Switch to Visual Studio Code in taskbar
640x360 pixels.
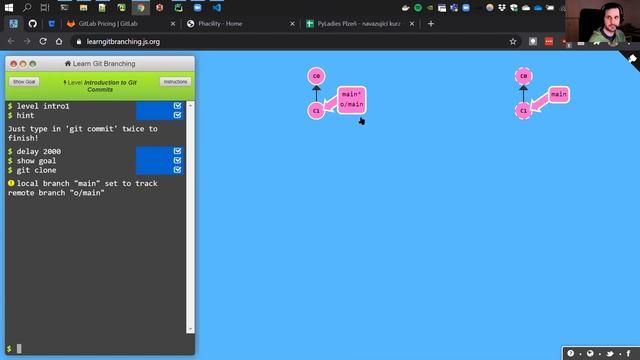point(216,7)
